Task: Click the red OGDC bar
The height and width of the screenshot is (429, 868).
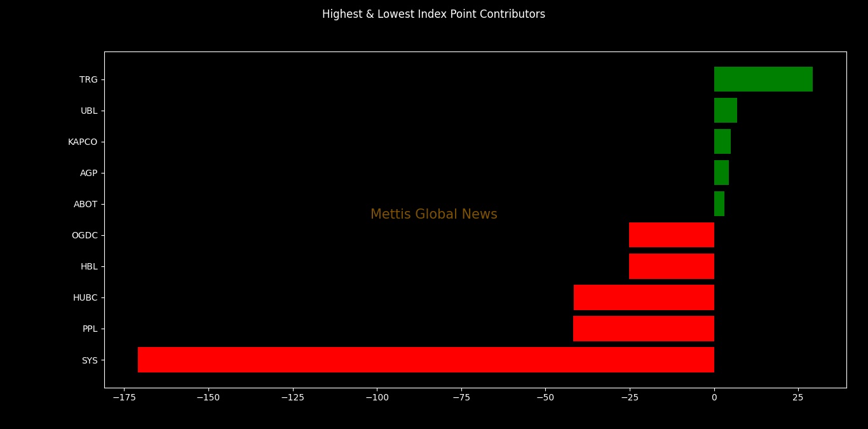Action: (x=672, y=235)
